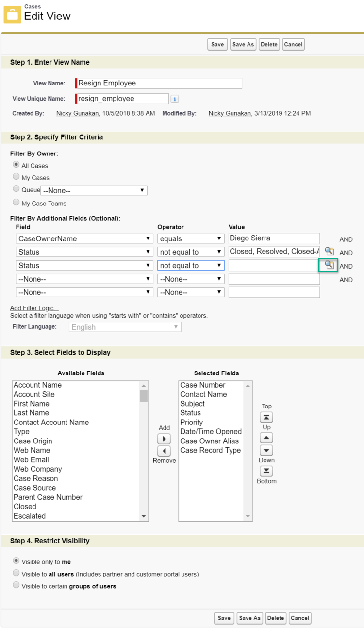Expand the CaseOwnerName field dropdown
The width and height of the screenshot is (364, 628).
pos(84,238)
